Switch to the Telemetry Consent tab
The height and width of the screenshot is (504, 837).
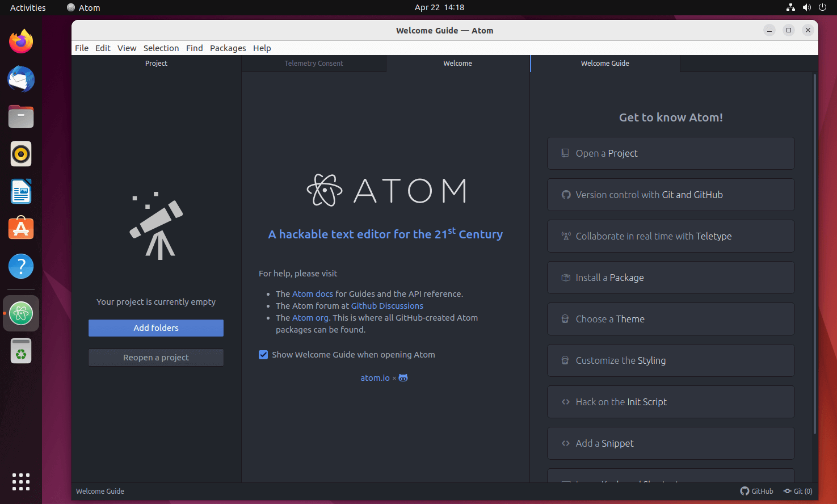coord(314,63)
